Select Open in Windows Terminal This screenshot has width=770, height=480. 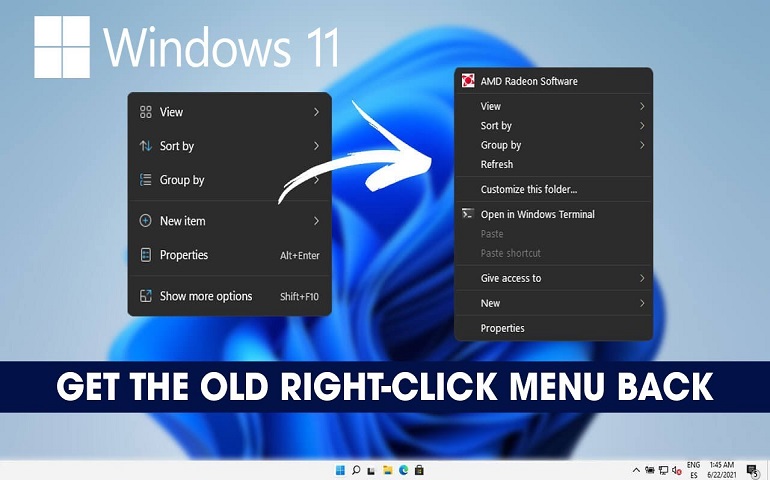553,214
